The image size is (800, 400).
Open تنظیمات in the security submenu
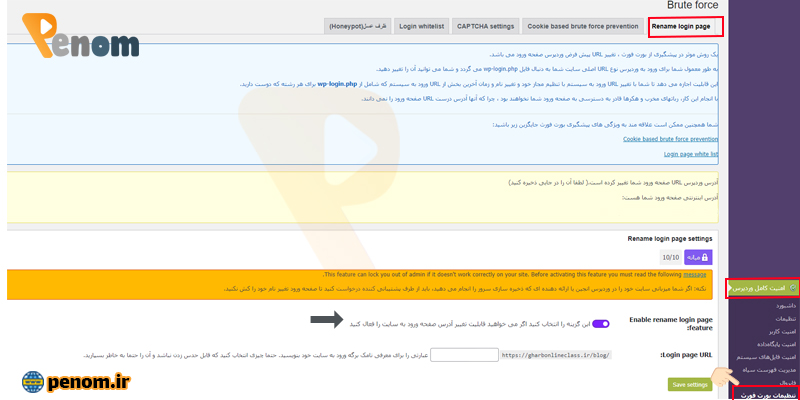coord(782,317)
